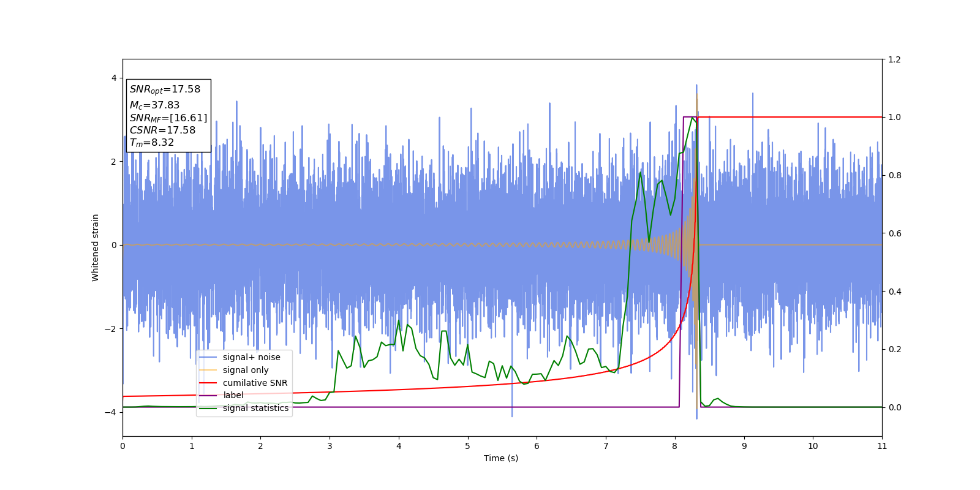Click the x-axis tick label 8
The width and height of the screenshot is (980, 490).
pyautogui.click(x=675, y=446)
